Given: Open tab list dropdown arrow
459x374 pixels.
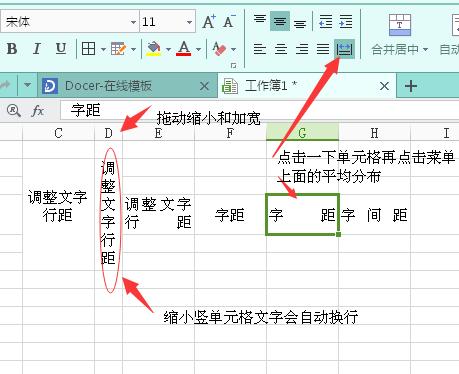Looking at the screenshot, I should click(28, 85).
